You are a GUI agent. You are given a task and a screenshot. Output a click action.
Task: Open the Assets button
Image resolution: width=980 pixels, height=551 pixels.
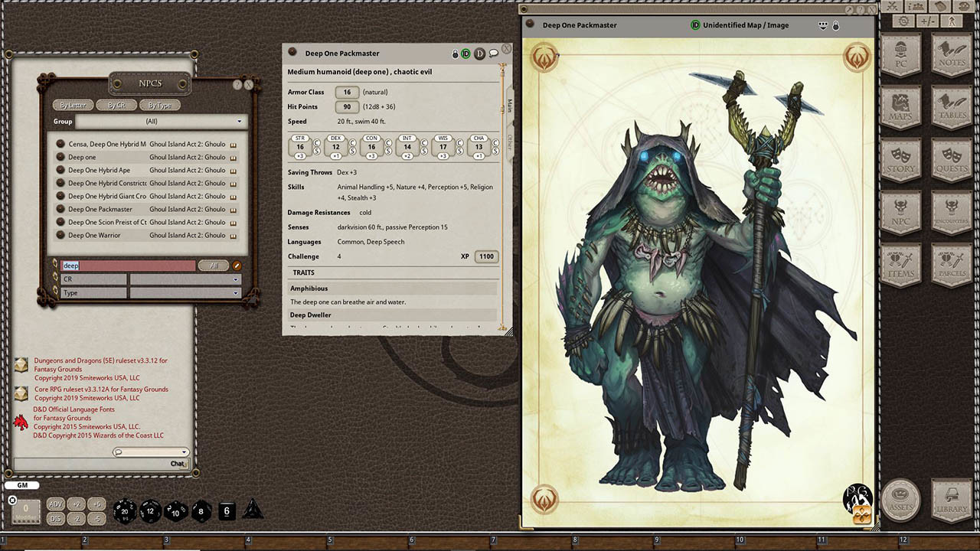(901, 500)
